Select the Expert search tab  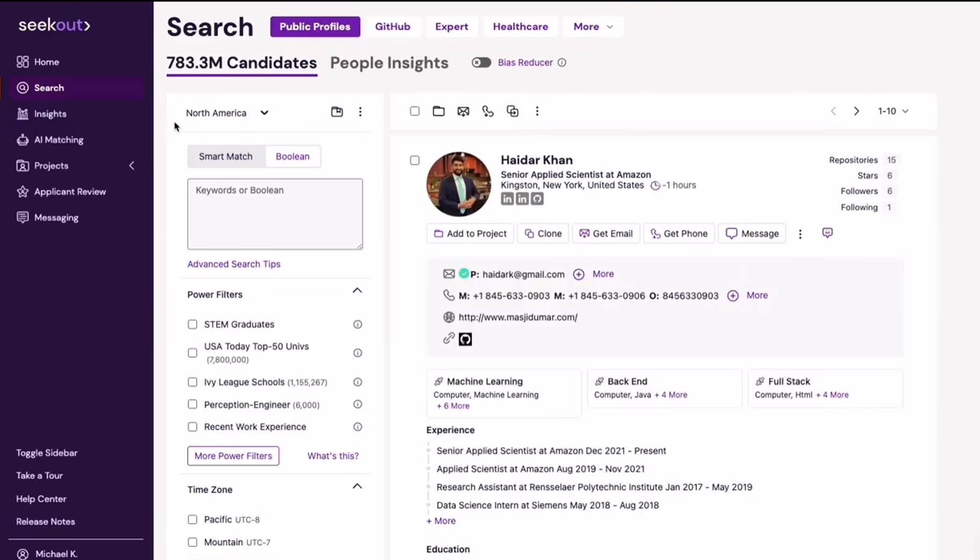(451, 26)
